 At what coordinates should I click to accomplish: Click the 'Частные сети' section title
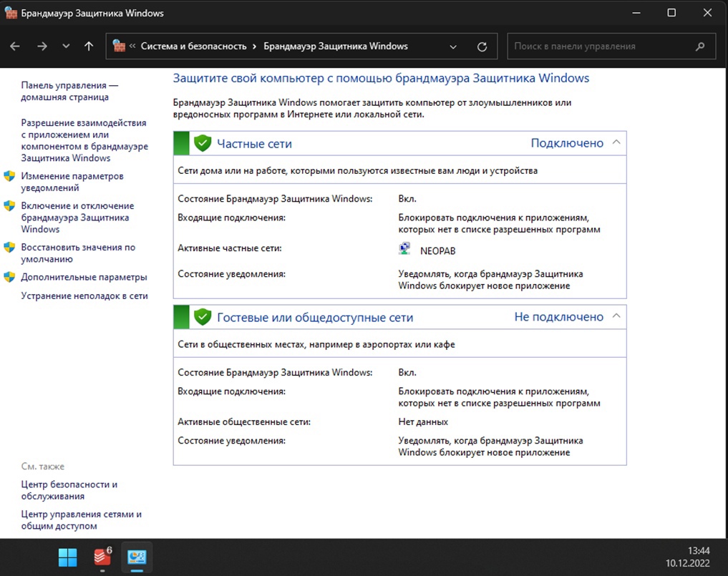[x=254, y=144]
